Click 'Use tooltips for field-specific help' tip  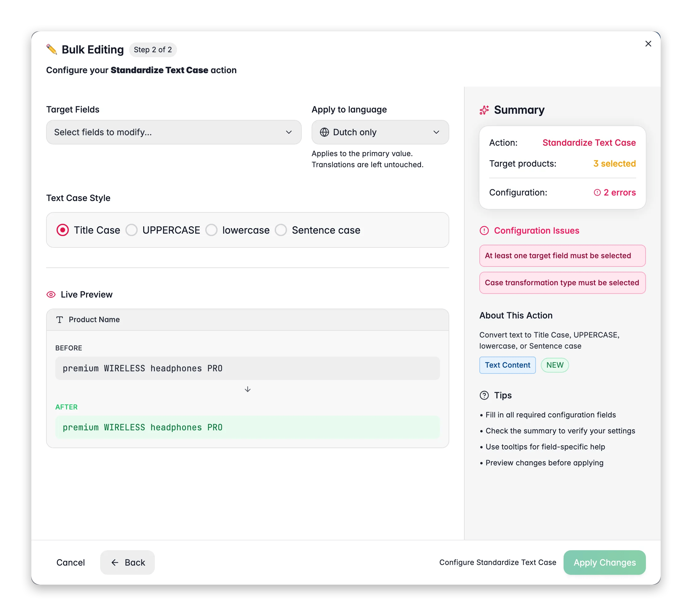coord(545,447)
